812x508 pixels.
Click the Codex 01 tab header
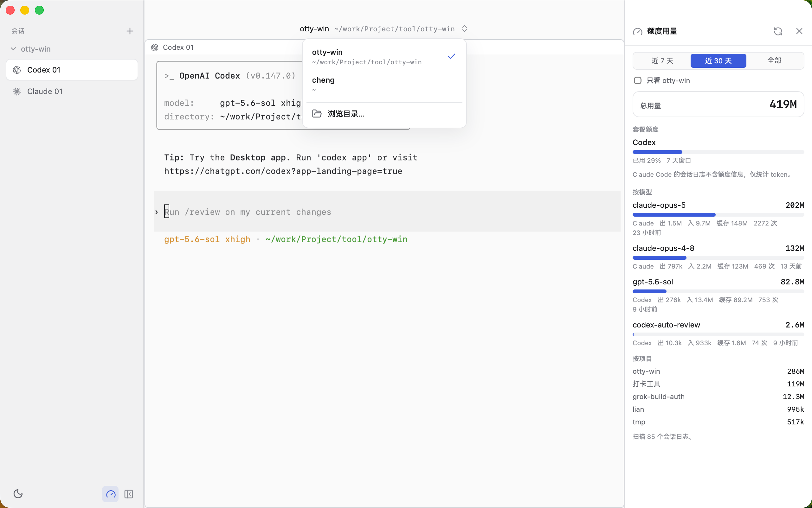(x=178, y=48)
